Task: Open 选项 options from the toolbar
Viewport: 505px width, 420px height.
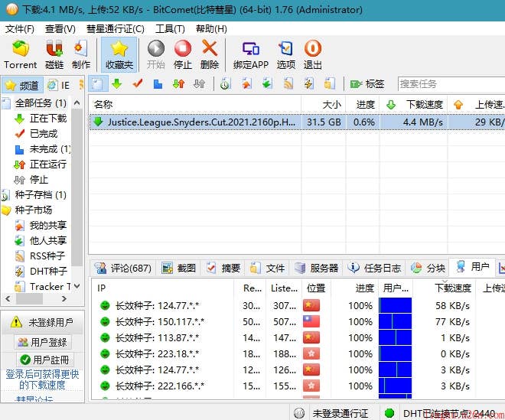Action: coord(285,54)
